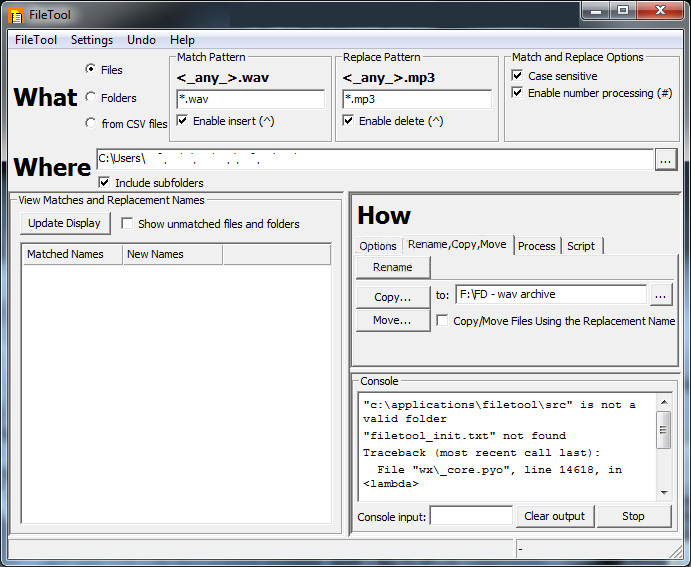Click the "filetool_init.txt" not found console line
The image size is (691, 567).
pyautogui.click(x=464, y=436)
